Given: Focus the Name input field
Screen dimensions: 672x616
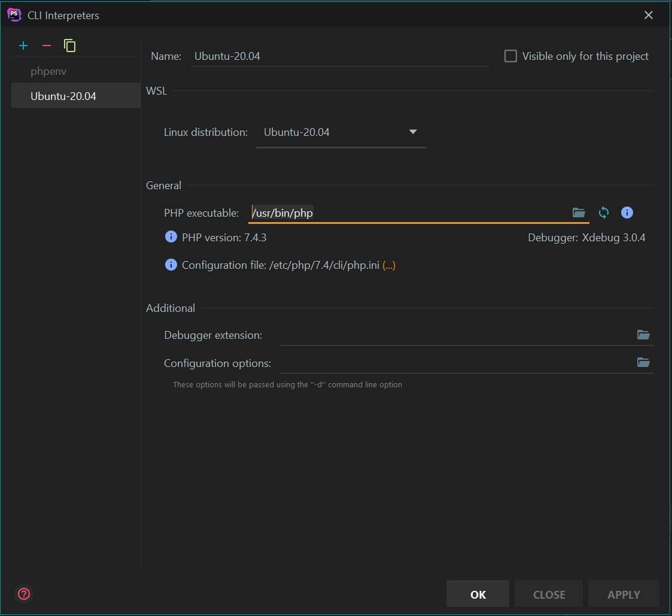Looking at the screenshot, I should (x=339, y=56).
